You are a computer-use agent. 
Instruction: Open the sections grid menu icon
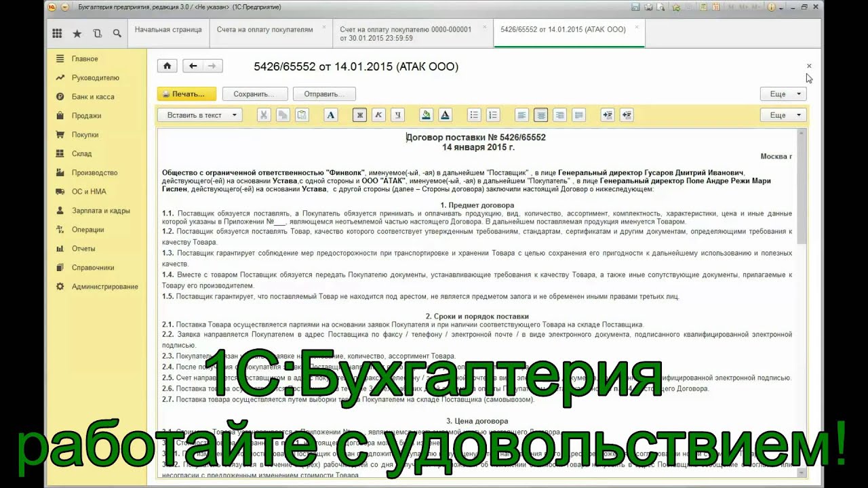tap(57, 33)
